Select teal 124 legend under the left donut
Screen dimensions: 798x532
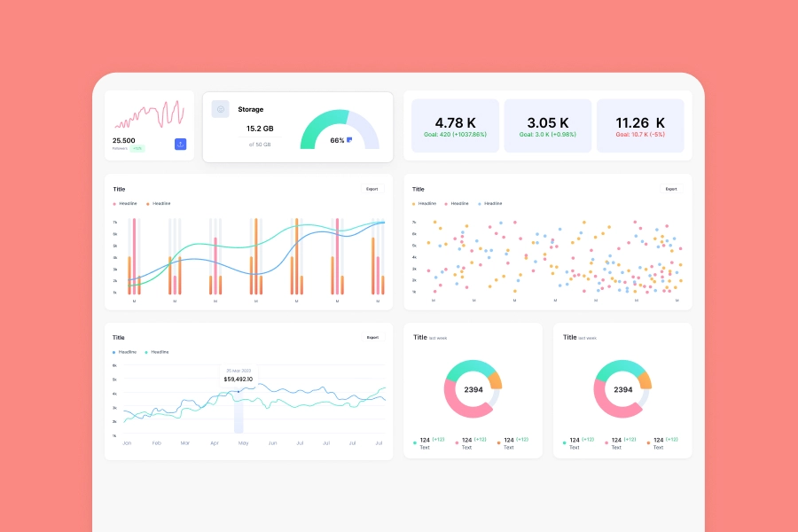point(429,443)
